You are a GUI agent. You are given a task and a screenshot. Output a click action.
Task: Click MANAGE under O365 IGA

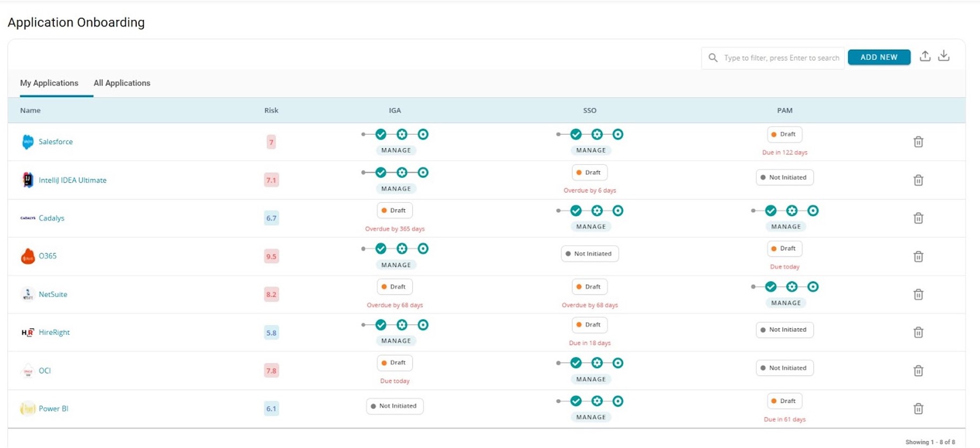[x=396, y=265]
